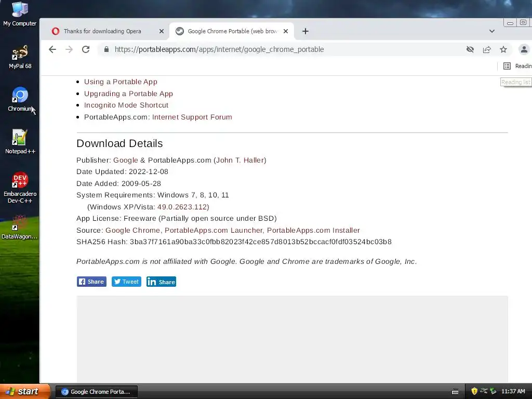Click the Date Updated: 2022-12-08 text
Viewport: 532px width, 399px height.
[x=122, y=171]
